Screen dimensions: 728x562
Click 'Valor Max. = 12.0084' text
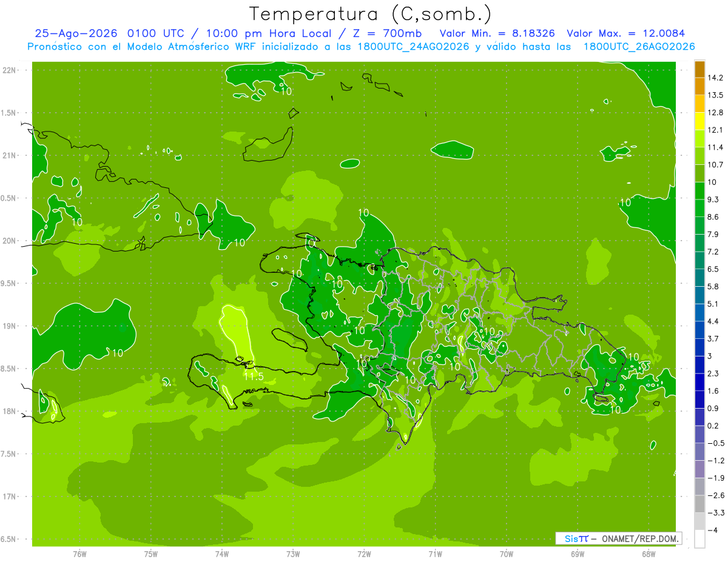point(625,33)
